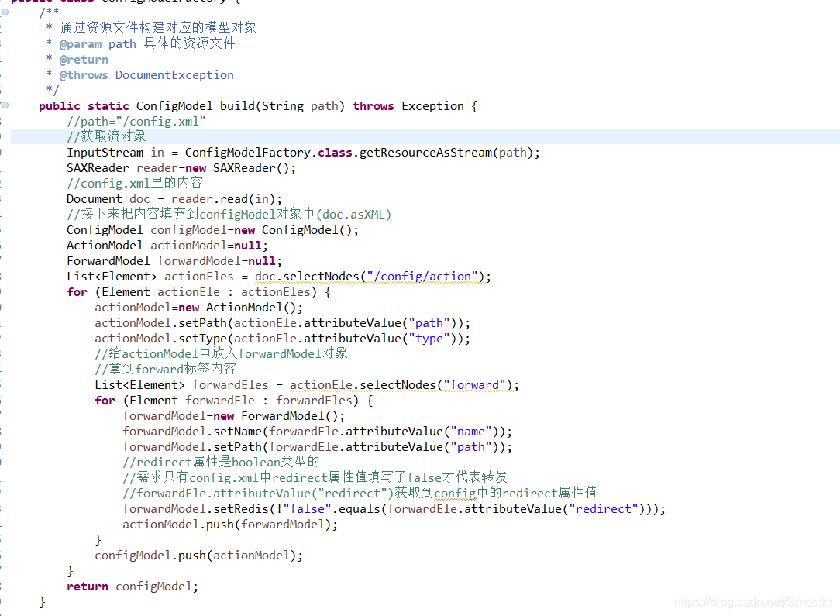Click 'forwardModel=new ForwardModel();' line
The image size is (840, 616).
pyautogui.click(x=233, y=417)
